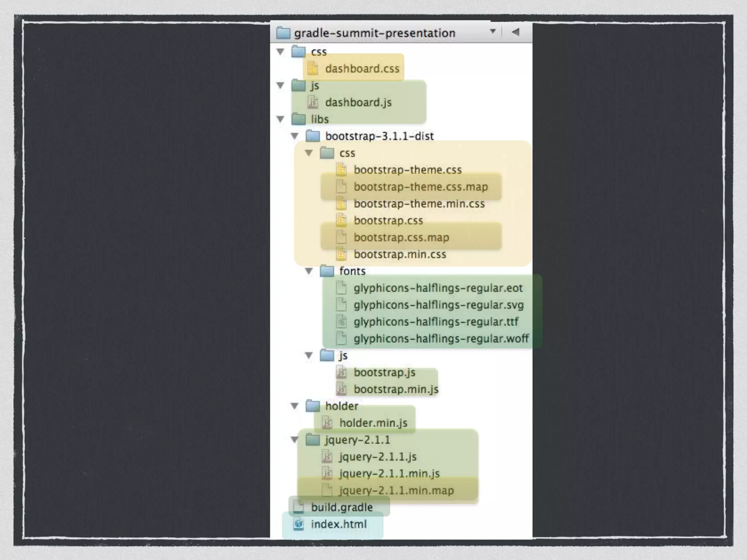747x560 pixels.
Task: Collapse the top-level js folder
Action: 280,85
